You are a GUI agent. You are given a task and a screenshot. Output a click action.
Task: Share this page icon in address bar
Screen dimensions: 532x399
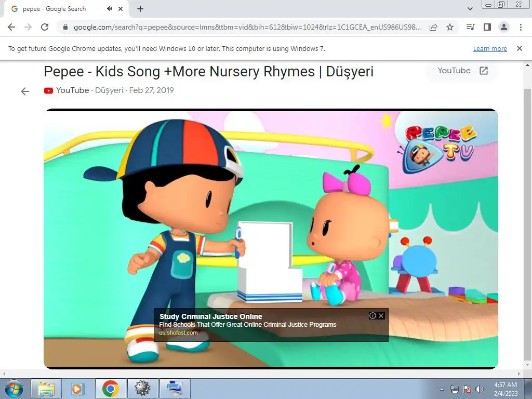click(433, 27)
